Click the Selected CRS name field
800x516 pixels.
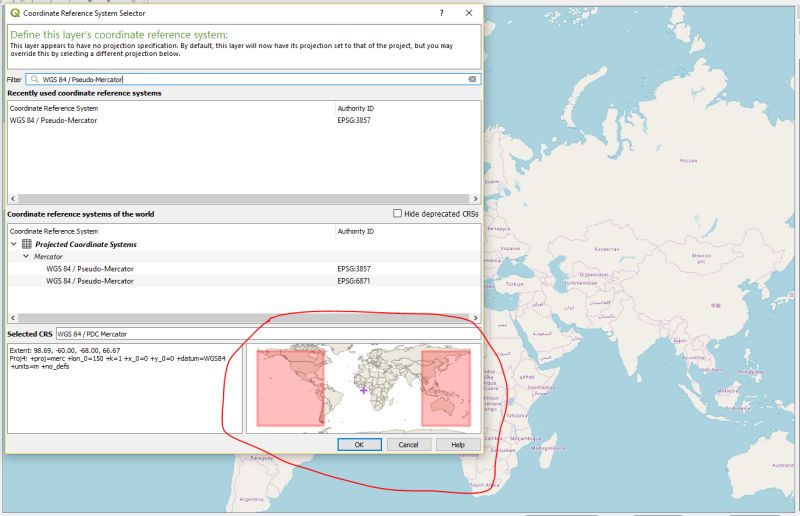[x=268, y=334]
